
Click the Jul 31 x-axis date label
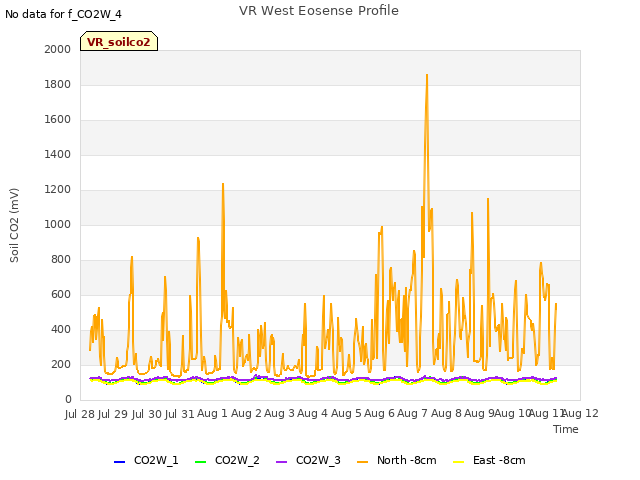click(180, 414)
